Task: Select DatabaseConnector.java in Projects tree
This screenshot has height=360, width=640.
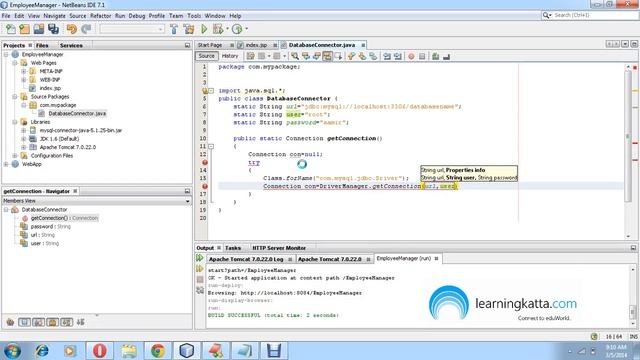Action: [77, 113]
